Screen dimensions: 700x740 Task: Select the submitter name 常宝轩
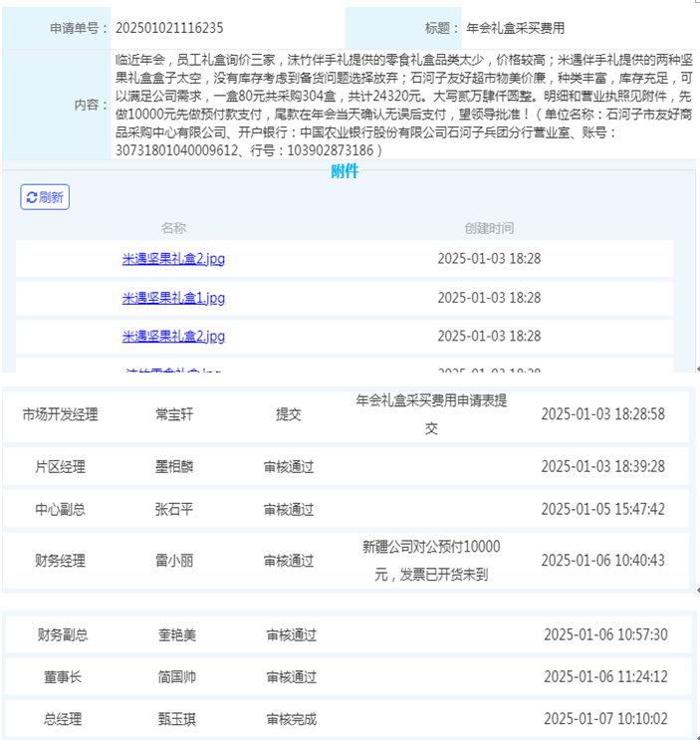[174, 415]
